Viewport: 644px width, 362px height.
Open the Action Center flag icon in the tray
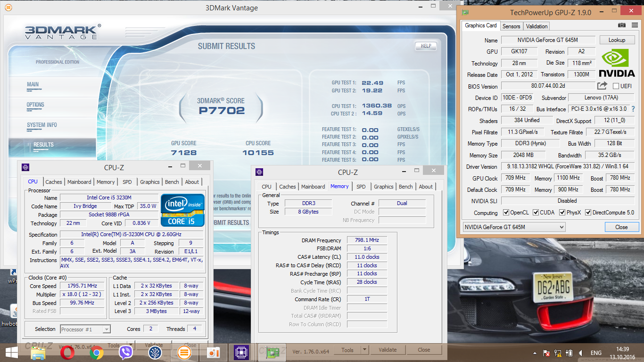(x=546, y=353)
